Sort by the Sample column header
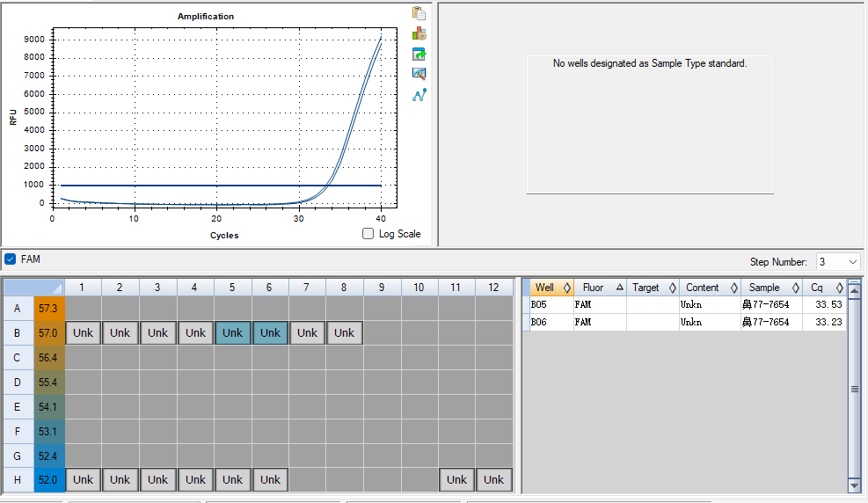 (x=771, y=288)
